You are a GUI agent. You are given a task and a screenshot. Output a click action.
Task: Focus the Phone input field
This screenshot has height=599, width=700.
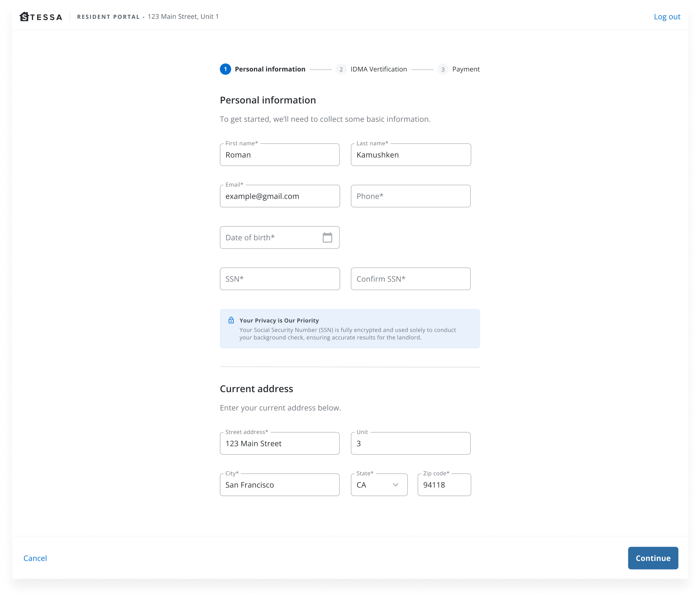coord(411,196)
